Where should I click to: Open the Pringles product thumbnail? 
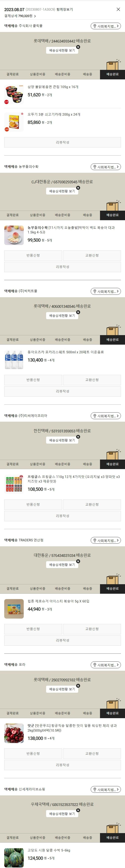[14, 484]
